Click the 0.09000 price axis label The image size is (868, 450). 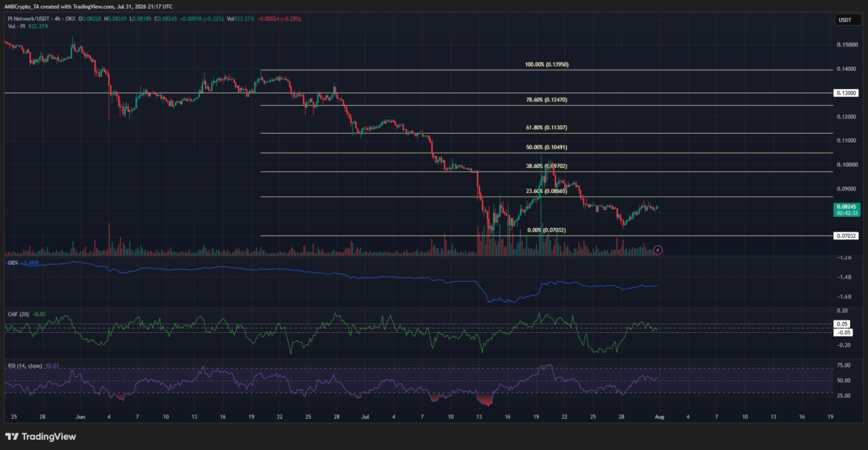[x=846, y=188]
